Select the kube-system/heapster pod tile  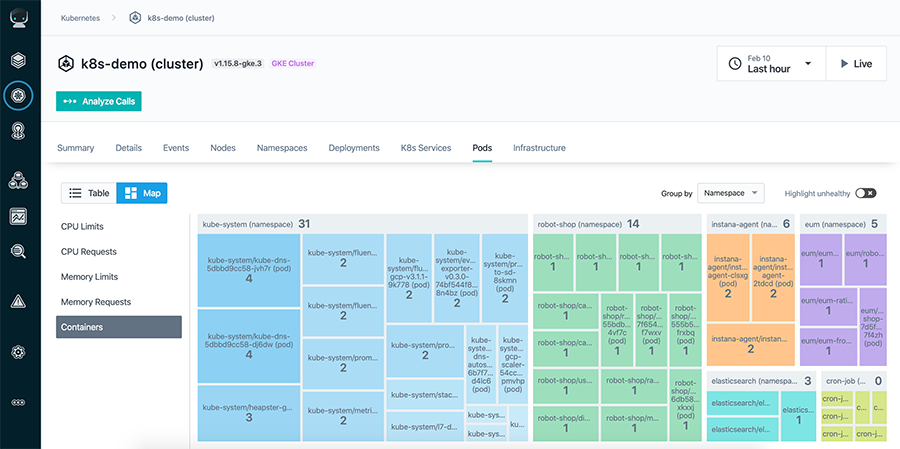click(249, 412)
